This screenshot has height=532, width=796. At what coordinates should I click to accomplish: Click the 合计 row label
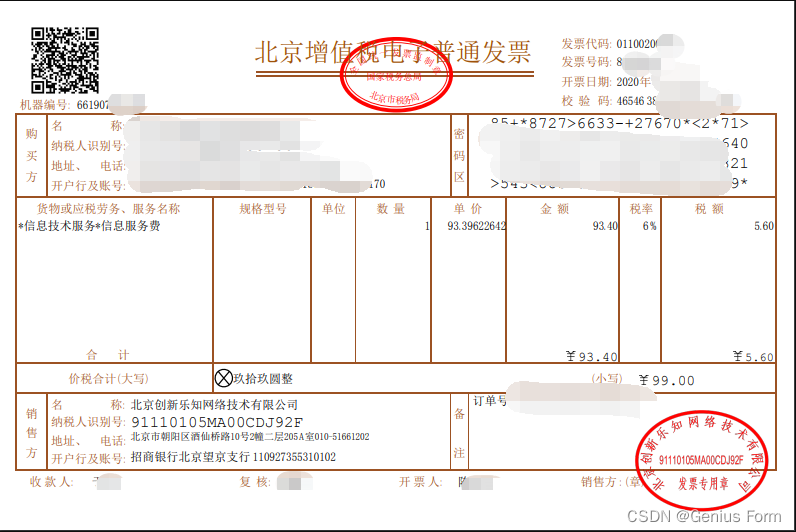tap(108, 355)
